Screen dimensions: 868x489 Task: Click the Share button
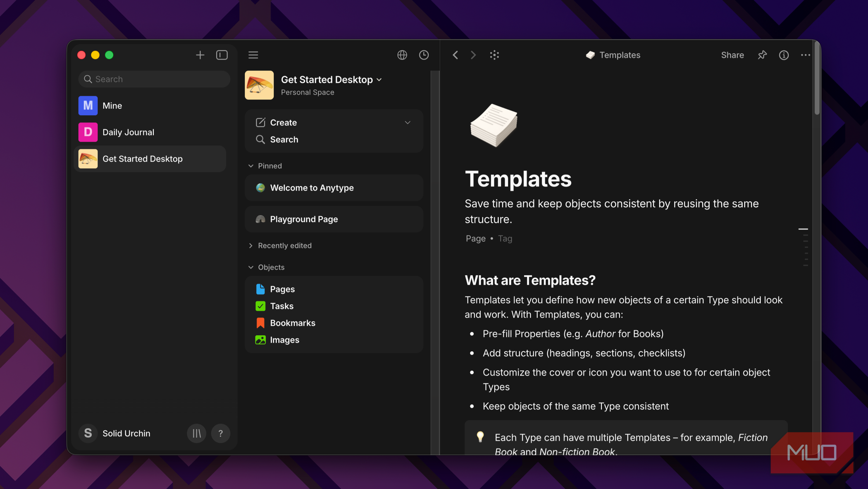pyautogui.click(x=732, y=55)
